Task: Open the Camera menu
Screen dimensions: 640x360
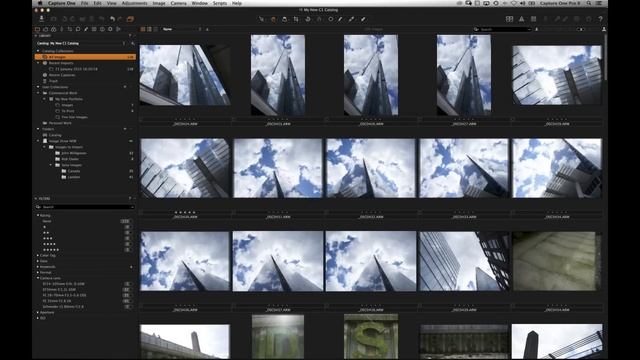Action: [178, 3]
